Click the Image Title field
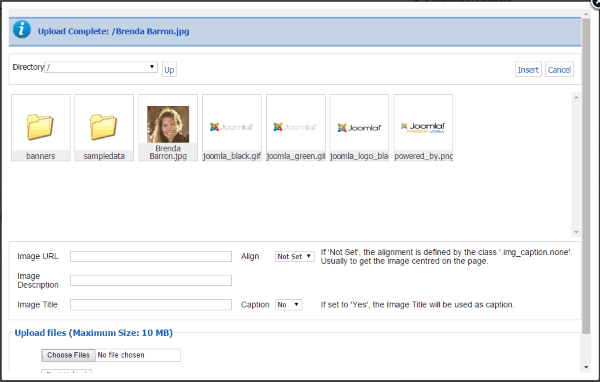The image size is (600, 382). [x=151, y=305]
